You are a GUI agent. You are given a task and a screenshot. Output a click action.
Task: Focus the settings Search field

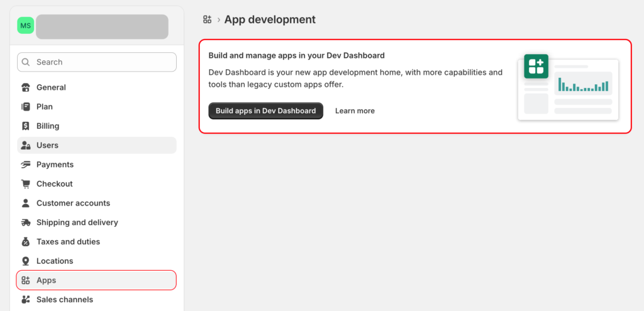(x=97, y=62)
